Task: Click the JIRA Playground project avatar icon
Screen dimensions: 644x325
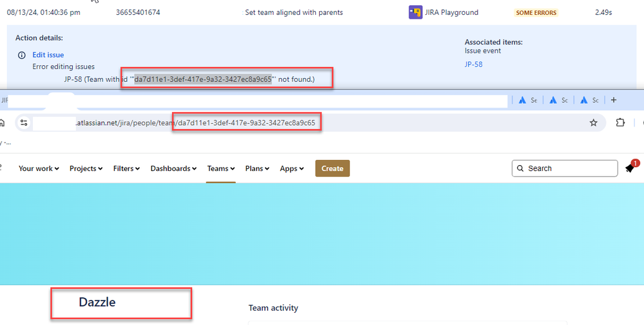Action: point(415,12)
